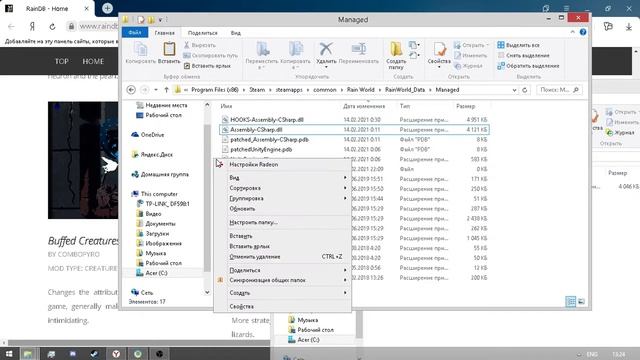Screen dimensions: 640x360
Task: Click Rain World in the address breadcrumb
Action: click(x=360, y=90)
